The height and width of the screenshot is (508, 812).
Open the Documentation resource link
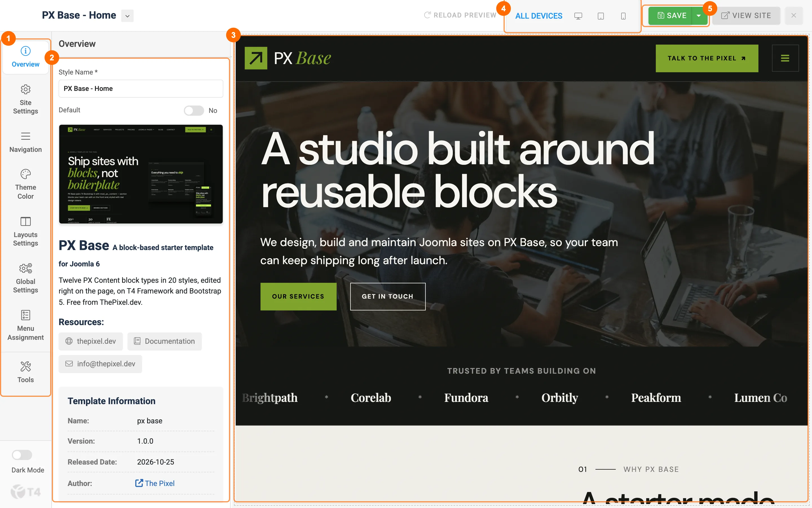click(x=164, y=341)
